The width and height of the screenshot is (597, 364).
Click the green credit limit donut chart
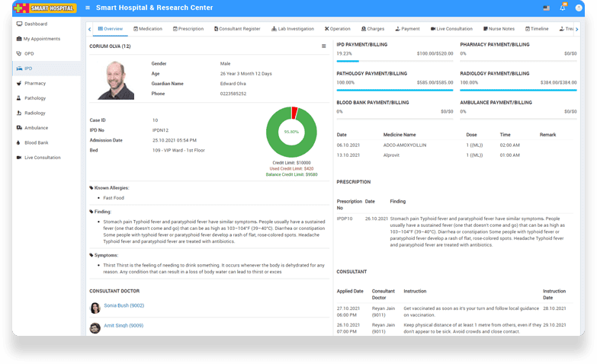coord(291,132)
